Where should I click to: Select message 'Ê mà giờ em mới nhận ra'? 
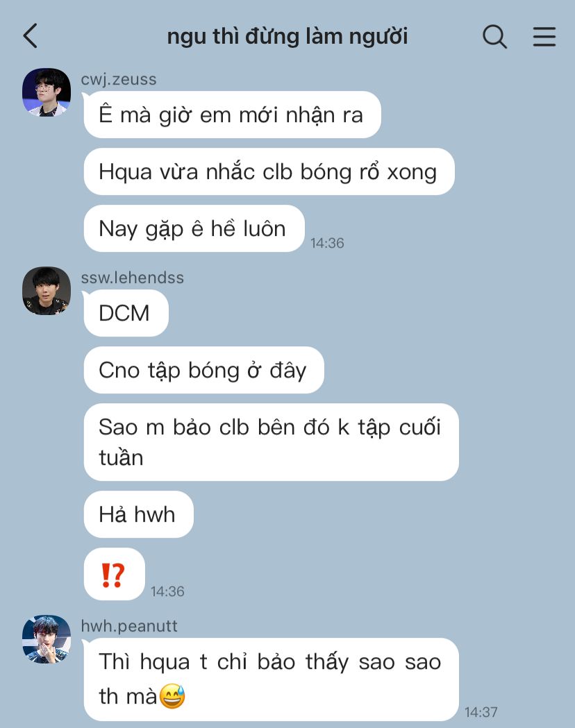(232, 115)
